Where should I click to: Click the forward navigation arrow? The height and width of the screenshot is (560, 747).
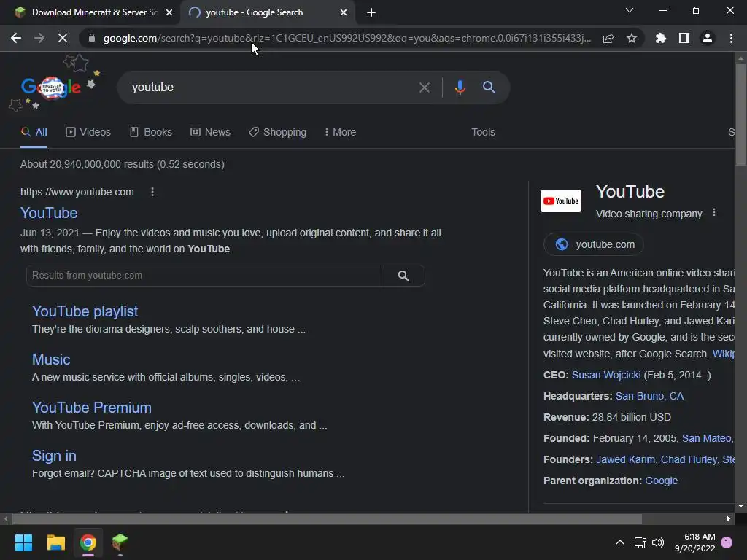(39, 38)
